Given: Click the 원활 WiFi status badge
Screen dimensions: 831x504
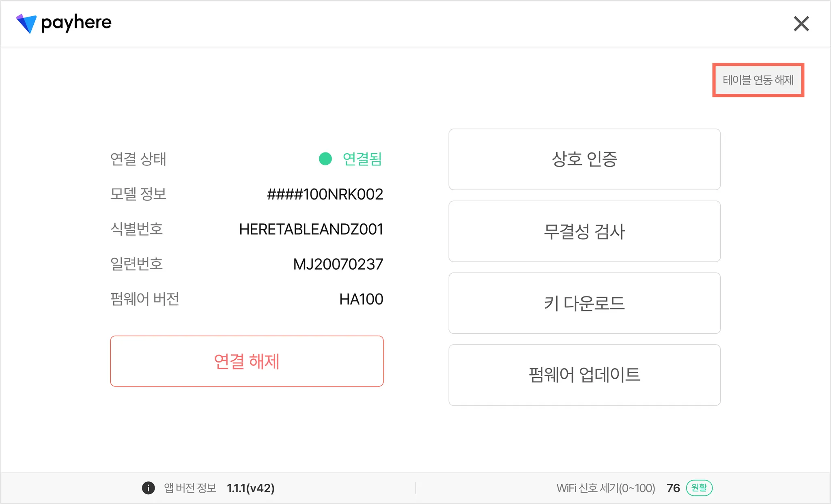Looking at the screenshot, I should click(699, 488).
